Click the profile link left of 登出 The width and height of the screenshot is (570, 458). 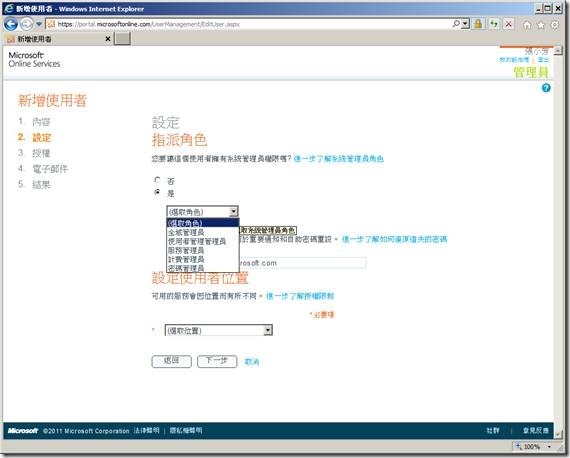coord(514,60)
